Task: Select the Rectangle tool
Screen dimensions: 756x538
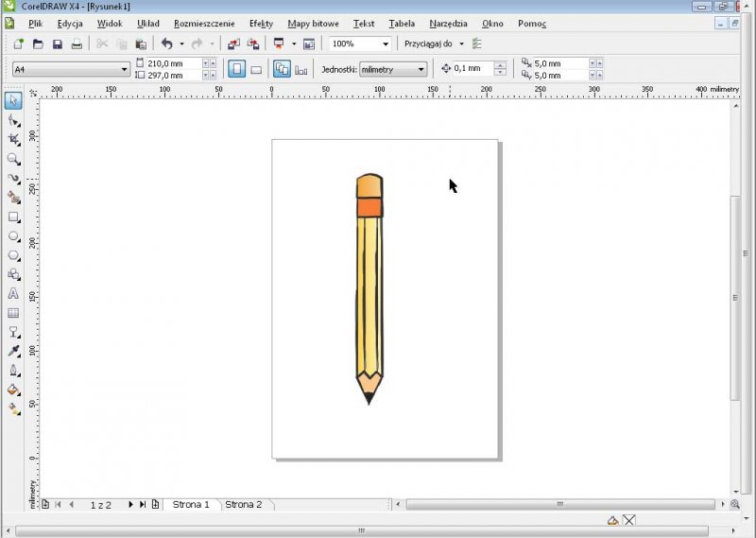Action: pos(13,217)
